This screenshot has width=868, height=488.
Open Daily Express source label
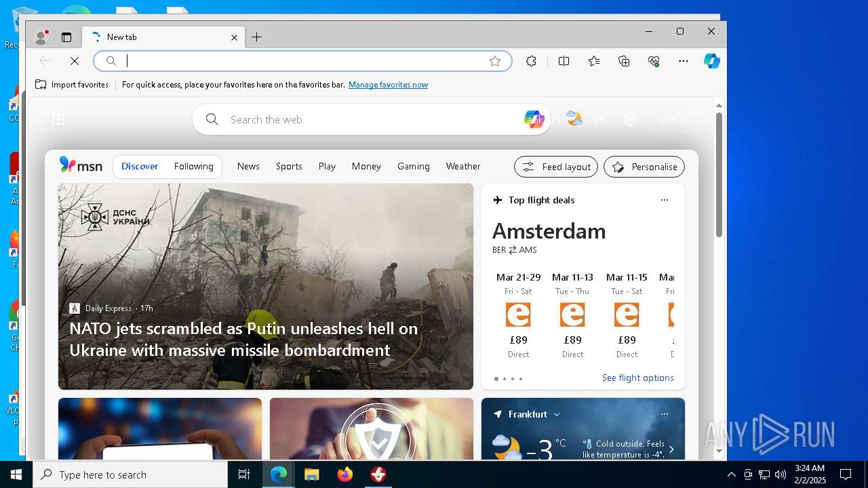(108, 308)
